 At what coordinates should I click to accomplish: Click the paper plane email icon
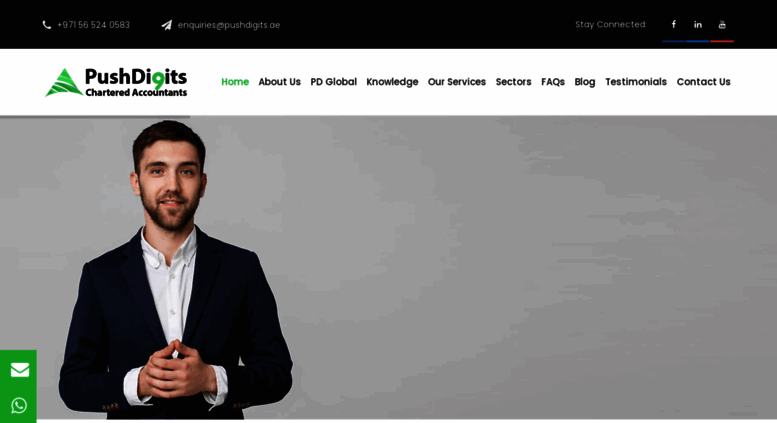pos(166,25)
